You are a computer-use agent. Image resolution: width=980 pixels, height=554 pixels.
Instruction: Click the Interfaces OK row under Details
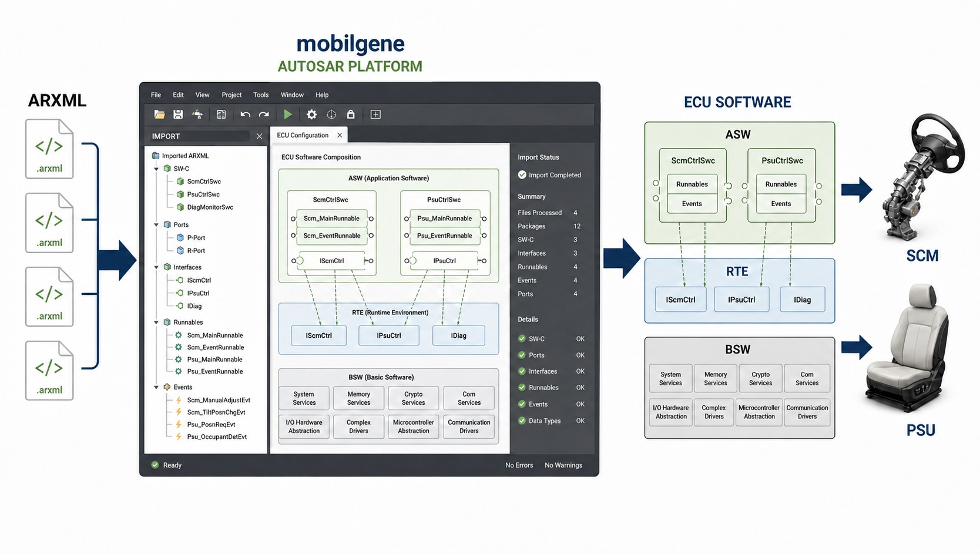(x=551, y=371)
